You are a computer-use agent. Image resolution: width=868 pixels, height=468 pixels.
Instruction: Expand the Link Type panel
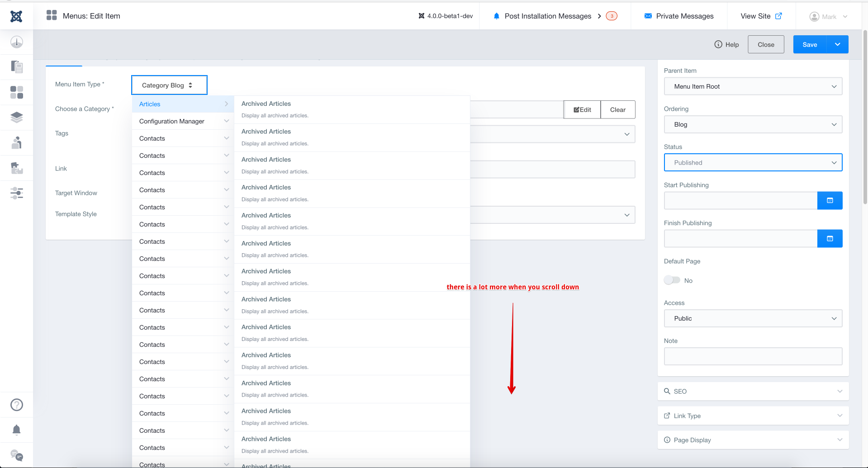click(x=753, y=416)
